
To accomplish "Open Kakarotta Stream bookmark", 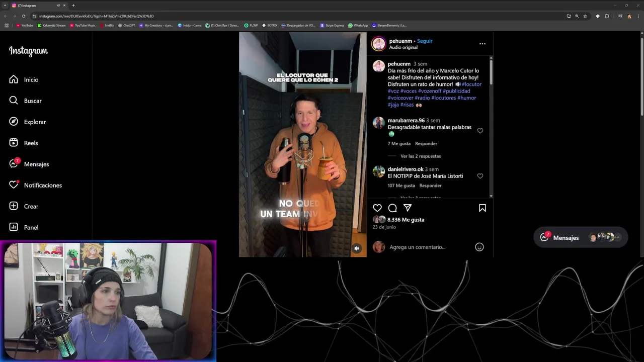I will click(52, 25).
